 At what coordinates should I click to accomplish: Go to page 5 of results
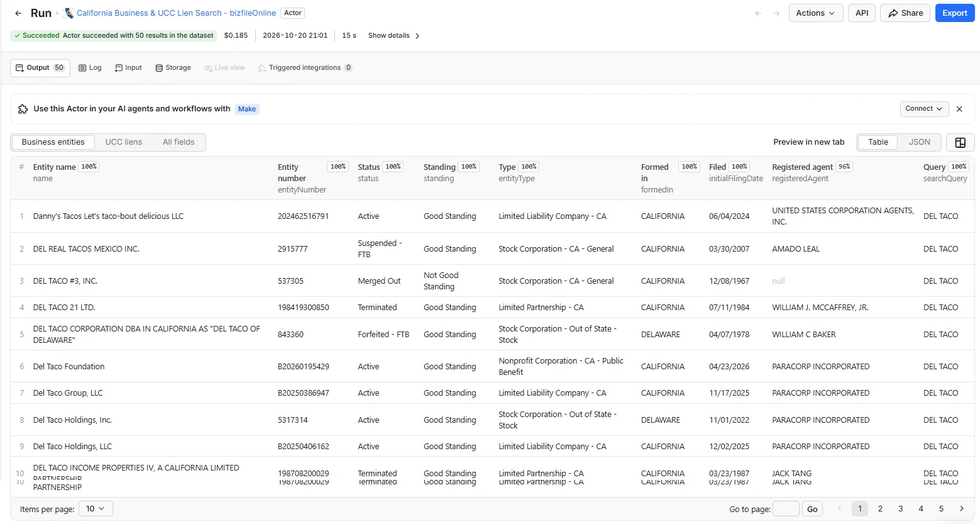[x=941, y=509]
